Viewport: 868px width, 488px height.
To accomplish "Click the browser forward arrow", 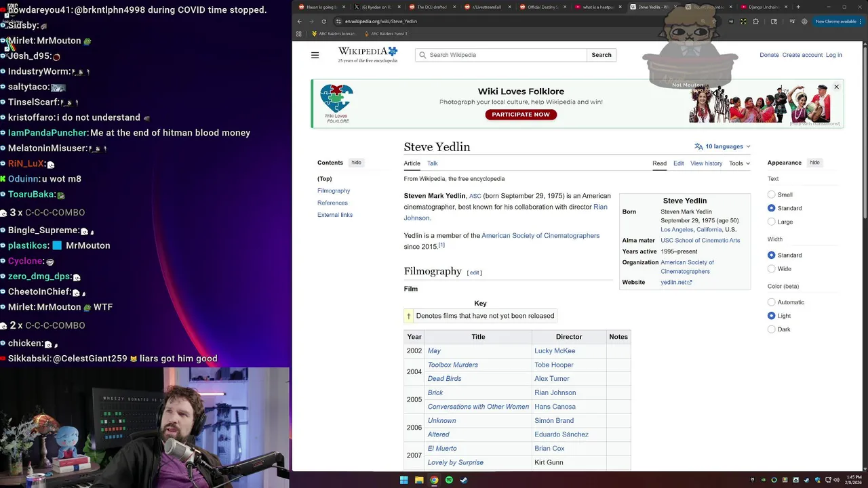I will point(311,21).
